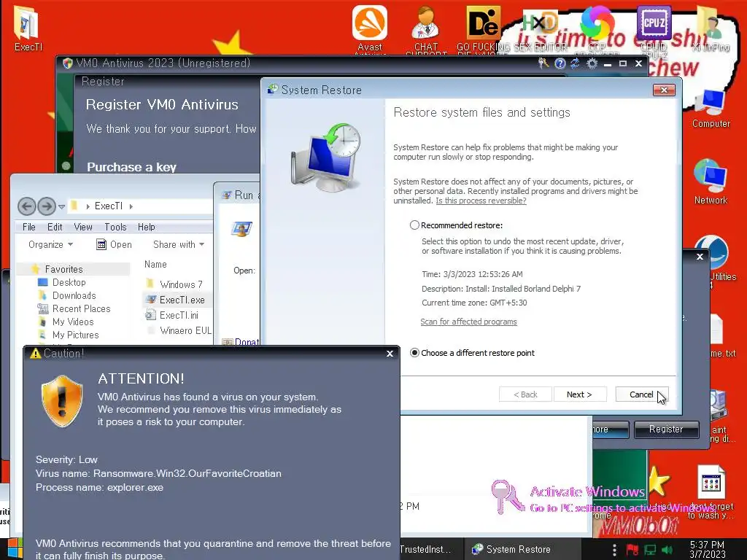Click the help question mark icon in VM0 Antivirus
This screenshot has width=747, height=560.
click(x=560, y=63)
